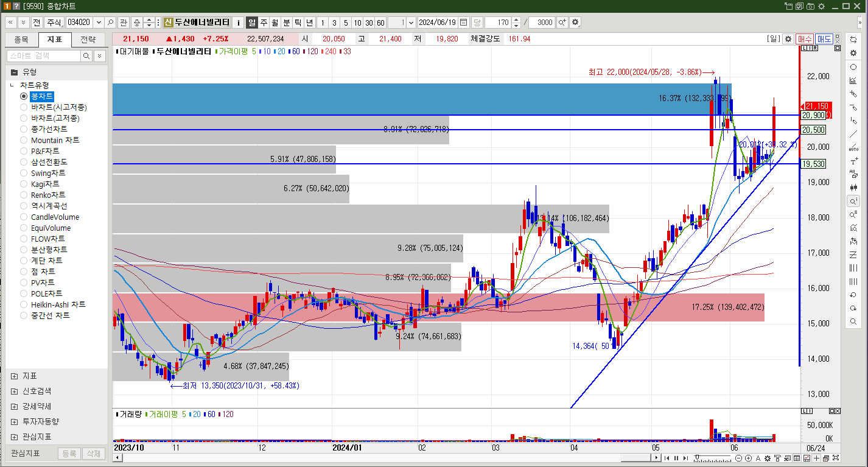The image size is (868, 467).
Task: Click the redo arrow in right toolbar
Action: pos(853,308)
